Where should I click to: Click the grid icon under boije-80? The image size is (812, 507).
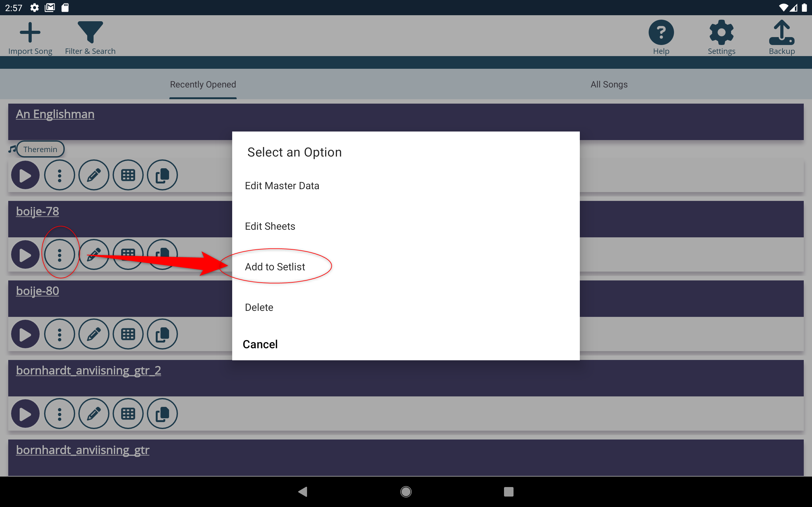(128, 334)
